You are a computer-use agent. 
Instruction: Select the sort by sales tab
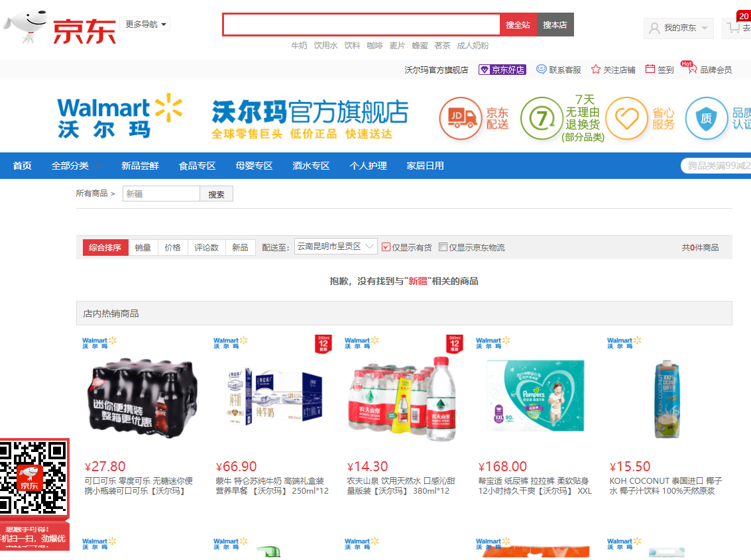click(x=143, y=248)
